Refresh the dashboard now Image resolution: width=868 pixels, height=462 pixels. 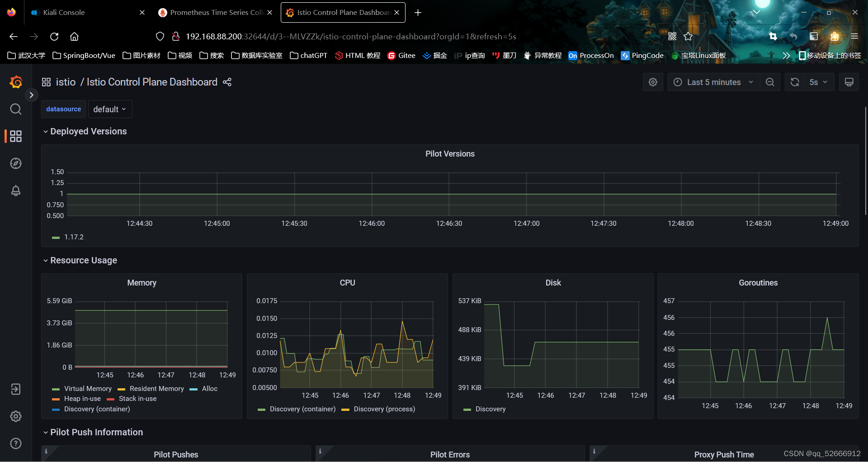[795, 82]
